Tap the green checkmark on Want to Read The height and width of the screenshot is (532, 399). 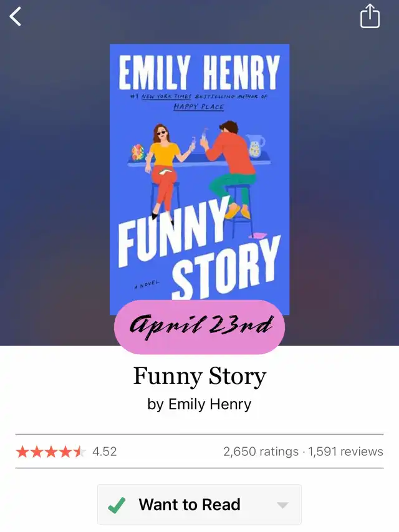pos(117,505)
